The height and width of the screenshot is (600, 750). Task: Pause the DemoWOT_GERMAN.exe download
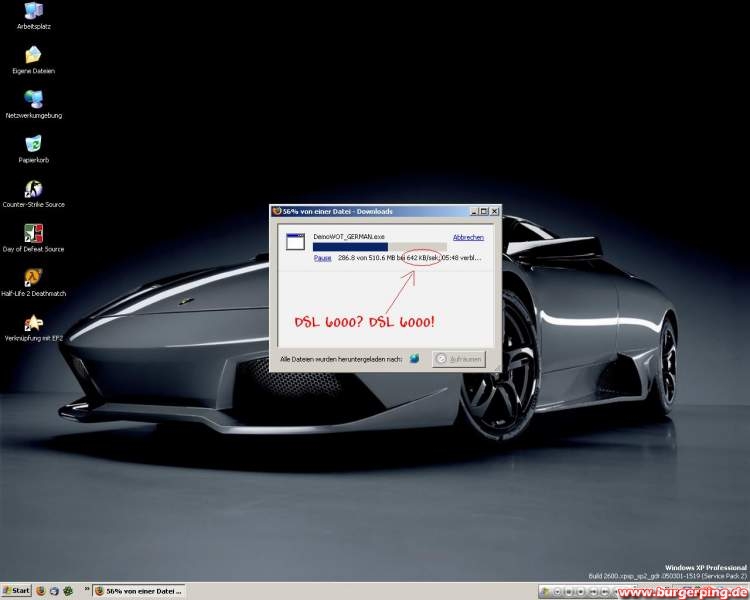pyautogui.click(x=322, y=257)
